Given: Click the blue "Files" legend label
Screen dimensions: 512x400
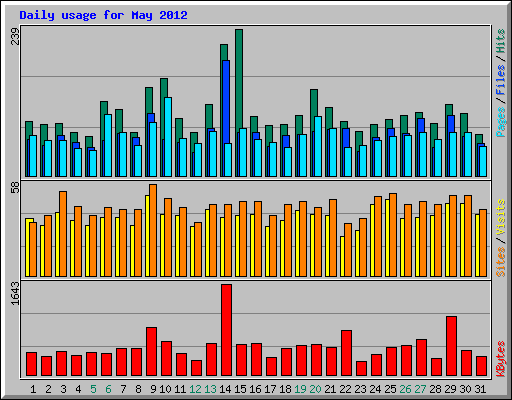Looking at the screenshot, I should (x=501, y=80).
